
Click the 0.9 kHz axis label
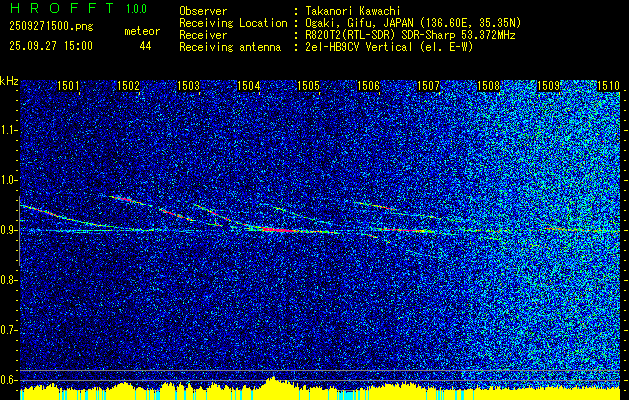[x=8, y=230]
